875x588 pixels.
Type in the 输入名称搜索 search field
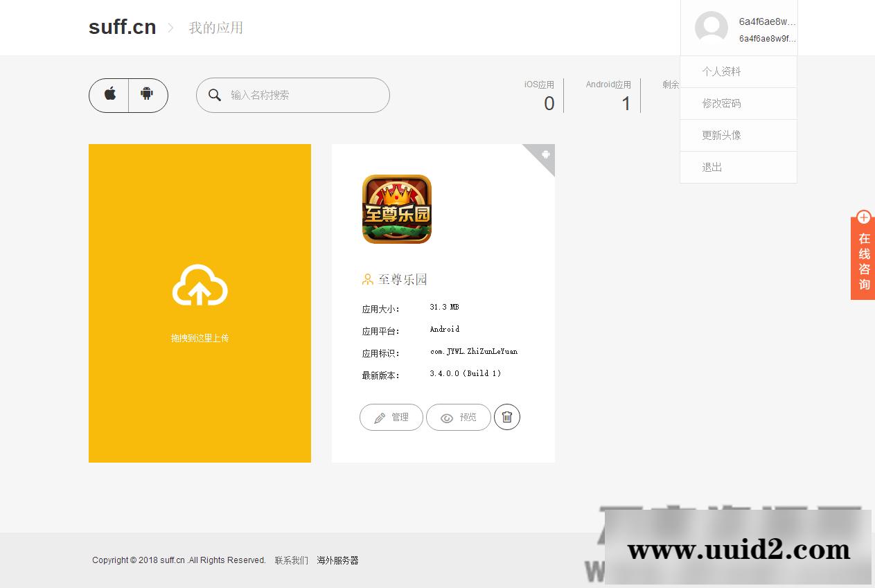click(305, 95)
